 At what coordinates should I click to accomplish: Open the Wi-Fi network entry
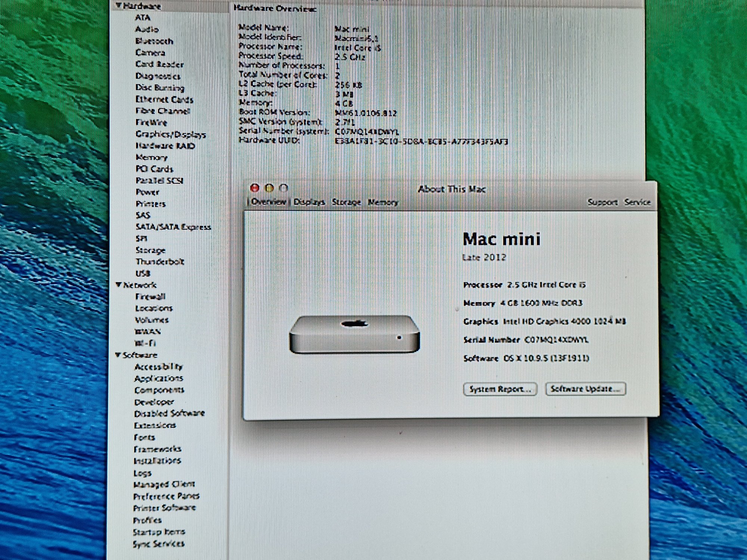pyautogui.click(x=145, y=343)
